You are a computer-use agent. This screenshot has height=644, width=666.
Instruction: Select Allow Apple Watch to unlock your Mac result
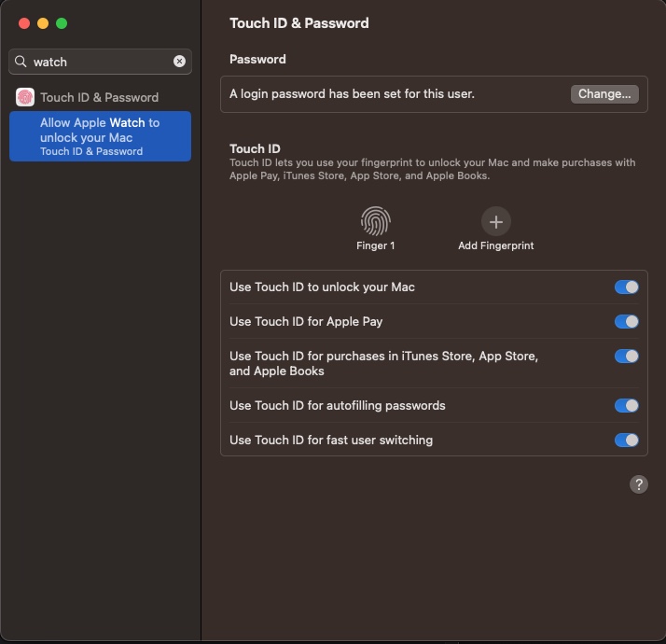pyautogui.click(x=100, y=136)
